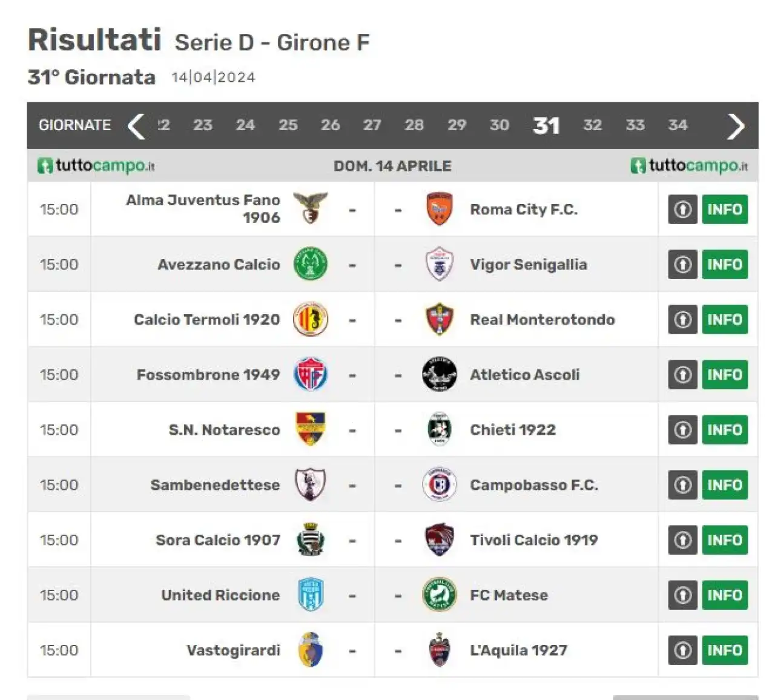Click the Avezzano Calcio green crest
Screen dimensions: 775x700
click(311, 264)
